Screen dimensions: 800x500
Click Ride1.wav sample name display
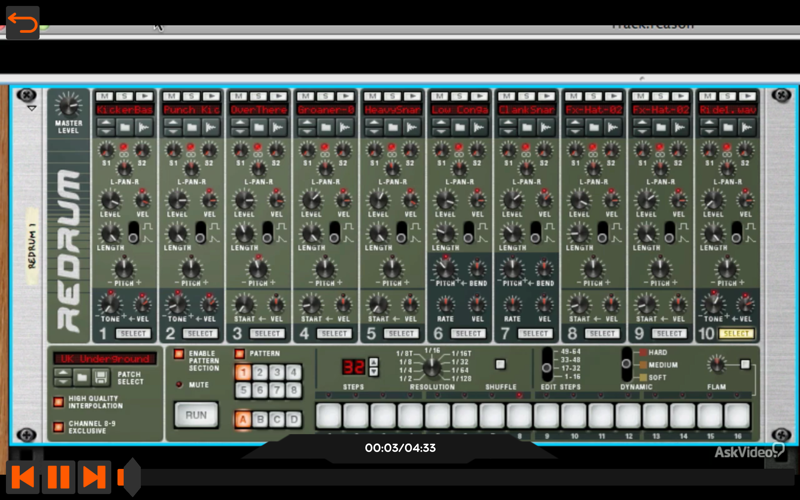728,110
